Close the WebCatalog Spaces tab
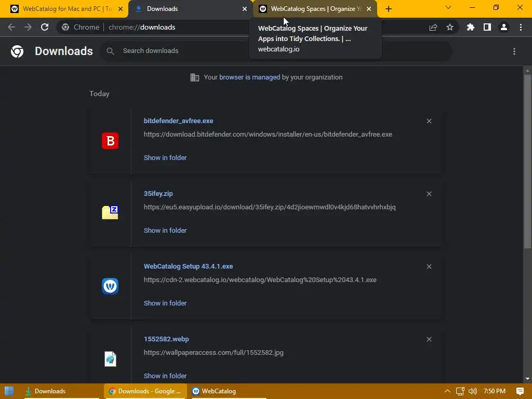The height and width of the screenshot is (399, 532). [369, 9]
